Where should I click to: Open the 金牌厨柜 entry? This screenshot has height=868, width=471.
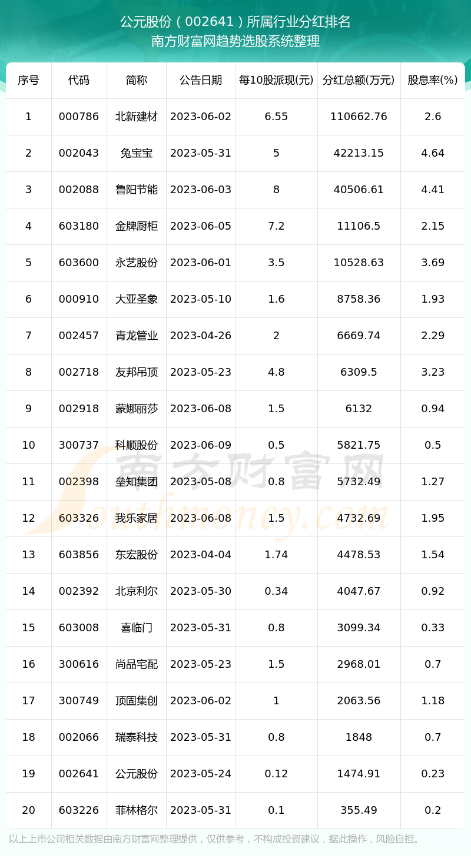tap(137, 226)
